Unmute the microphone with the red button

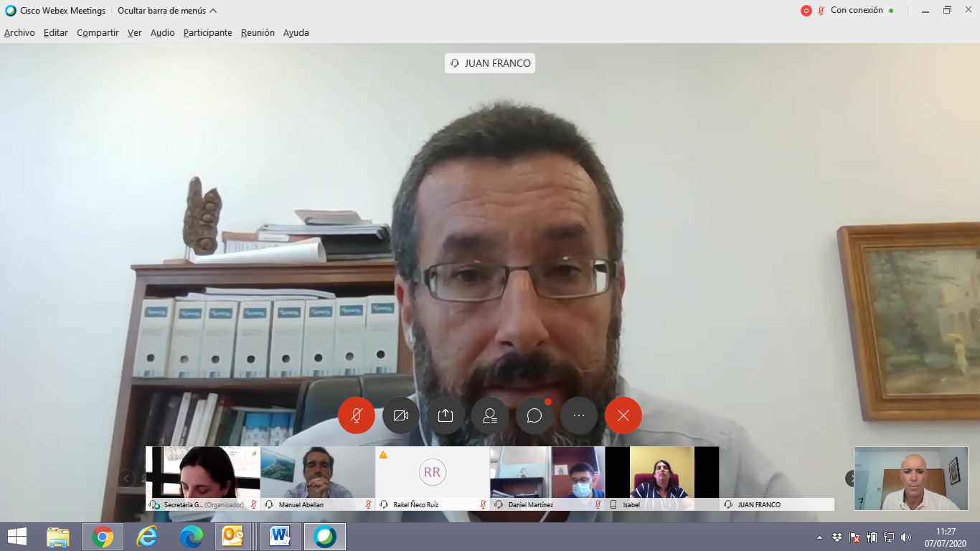coord(357,415)
